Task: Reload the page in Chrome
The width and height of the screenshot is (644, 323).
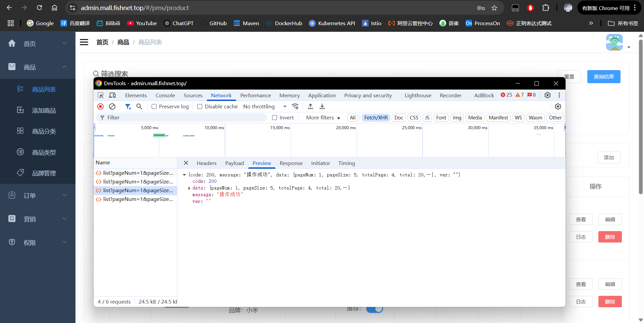Action: click(x=40, y=8)
